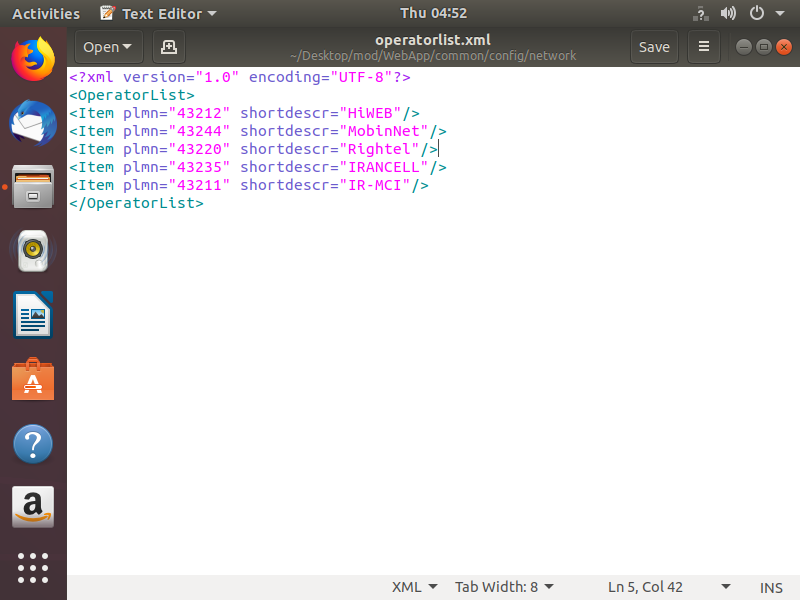The image size is (800, 600).
Task: Change XML syntax highlighting mode
Action: tap(414, 587)
